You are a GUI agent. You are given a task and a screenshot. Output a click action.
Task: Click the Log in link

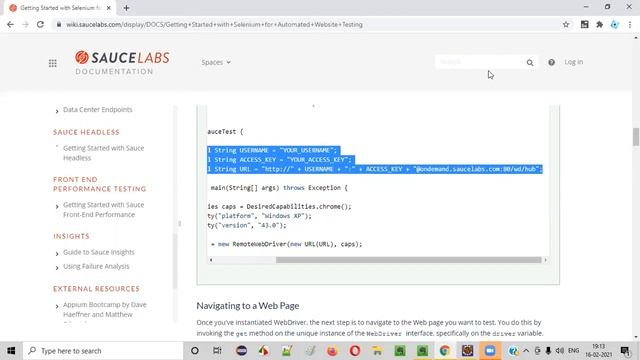(573, 62)
